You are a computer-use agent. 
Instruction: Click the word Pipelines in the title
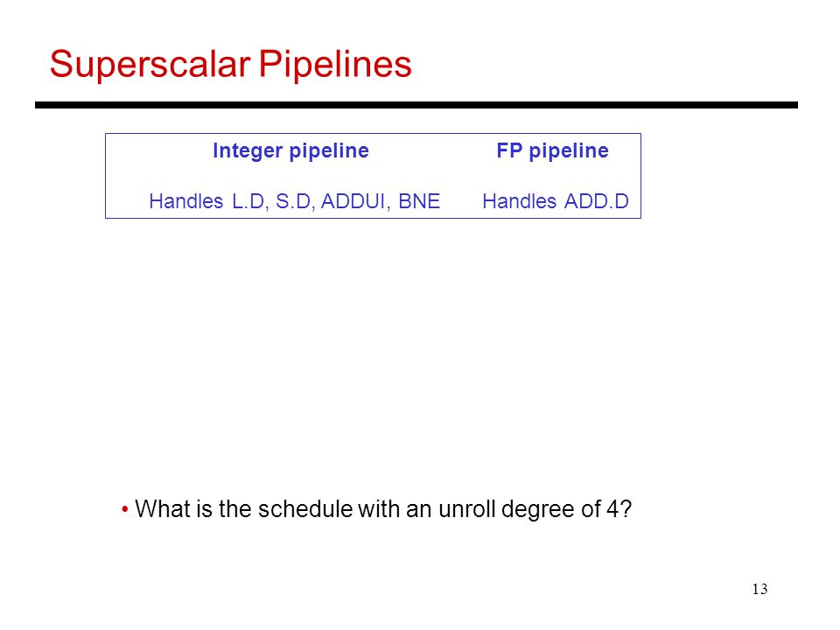(335, 65)
